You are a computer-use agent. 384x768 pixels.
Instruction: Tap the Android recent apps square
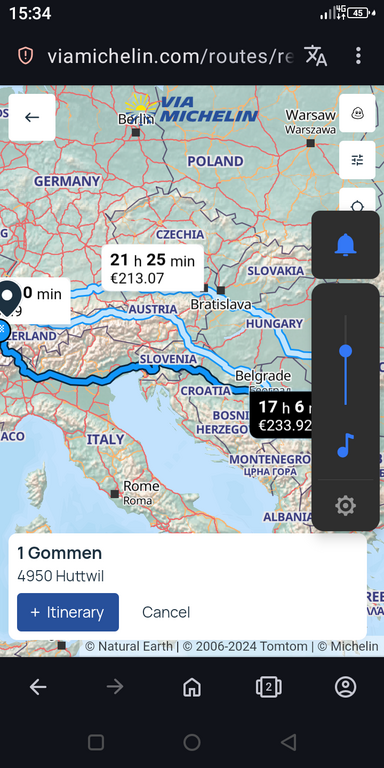click(x=96, y=743)
